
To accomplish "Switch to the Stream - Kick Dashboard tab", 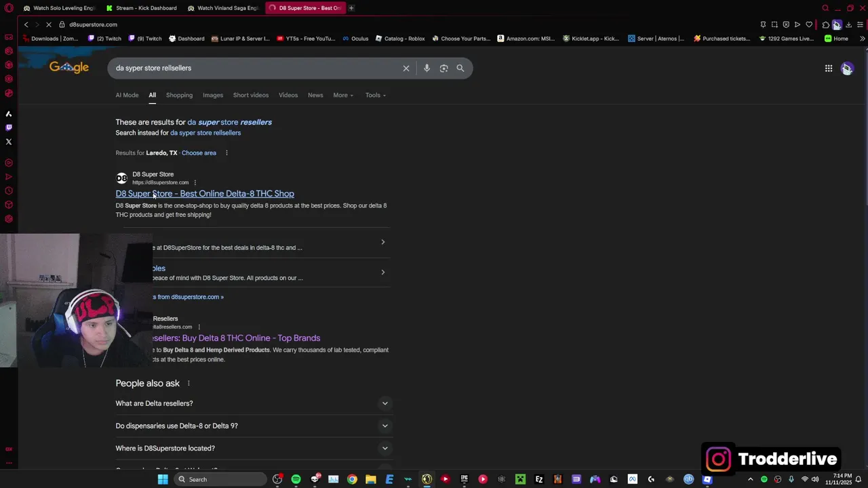I will coord(142,8).
